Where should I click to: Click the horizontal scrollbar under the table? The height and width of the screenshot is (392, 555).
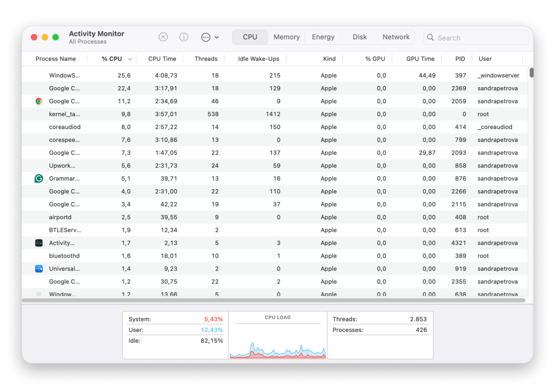(x=274, y=300)
